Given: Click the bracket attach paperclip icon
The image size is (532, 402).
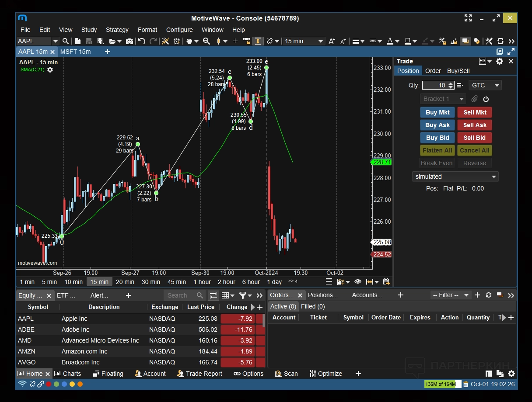Looking at the screenshot, I should [475, 99].
